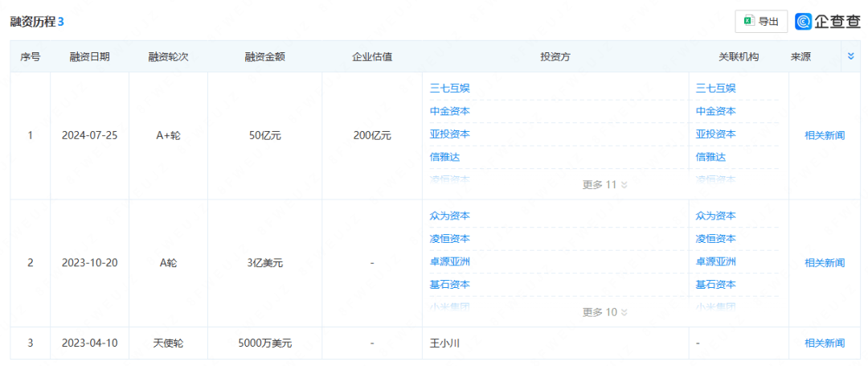Open investor 三七互娱 in 投资方 column
Screen dimensions: 868x366
coord(450,88)
